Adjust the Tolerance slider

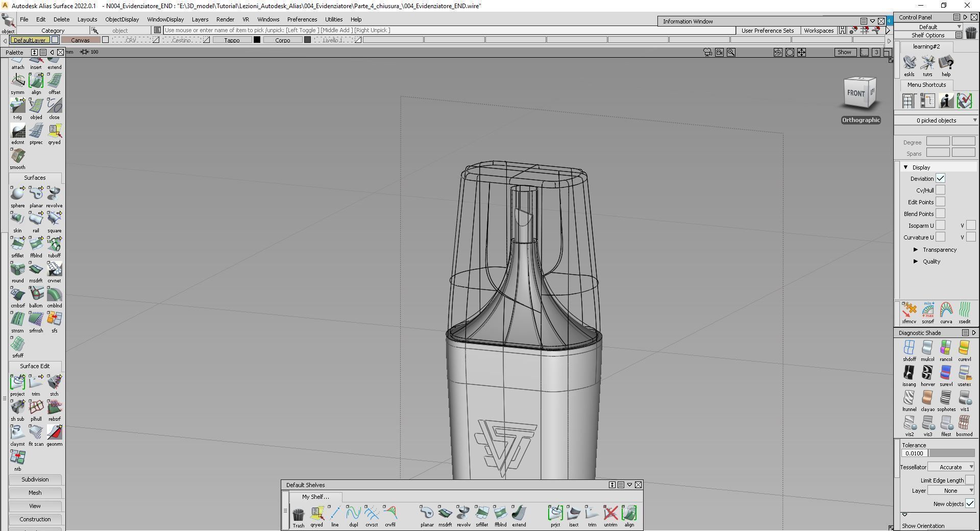click(951, 453)
